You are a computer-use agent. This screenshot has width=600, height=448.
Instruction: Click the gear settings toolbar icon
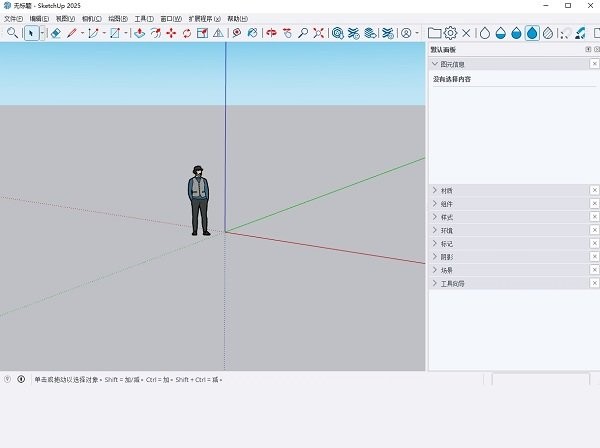pos(451,33)
